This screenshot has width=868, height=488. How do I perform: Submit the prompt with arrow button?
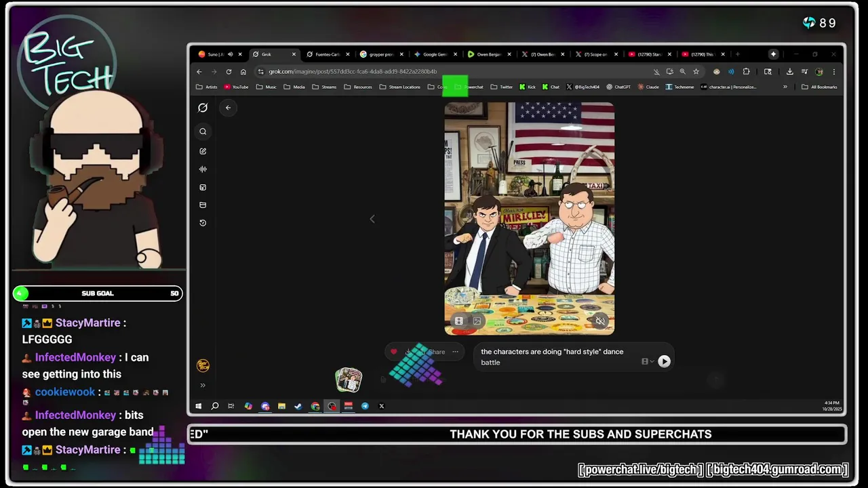pos(664,361)
